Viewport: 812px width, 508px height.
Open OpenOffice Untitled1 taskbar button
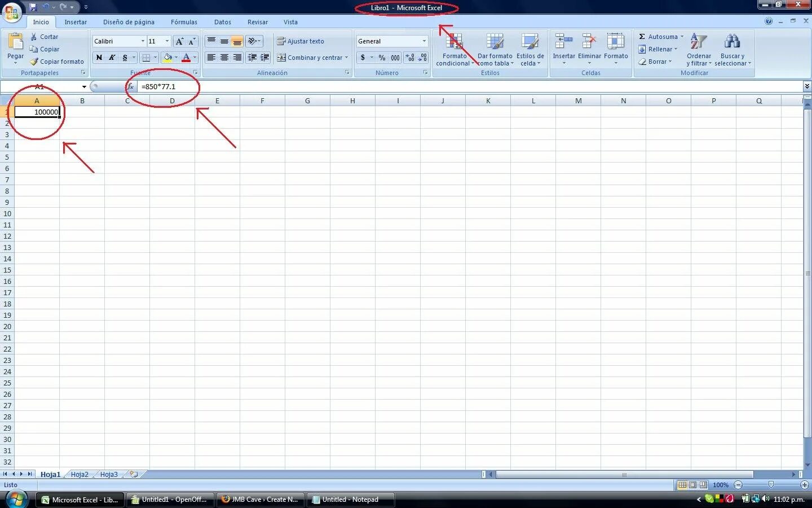tap(170, 500)
